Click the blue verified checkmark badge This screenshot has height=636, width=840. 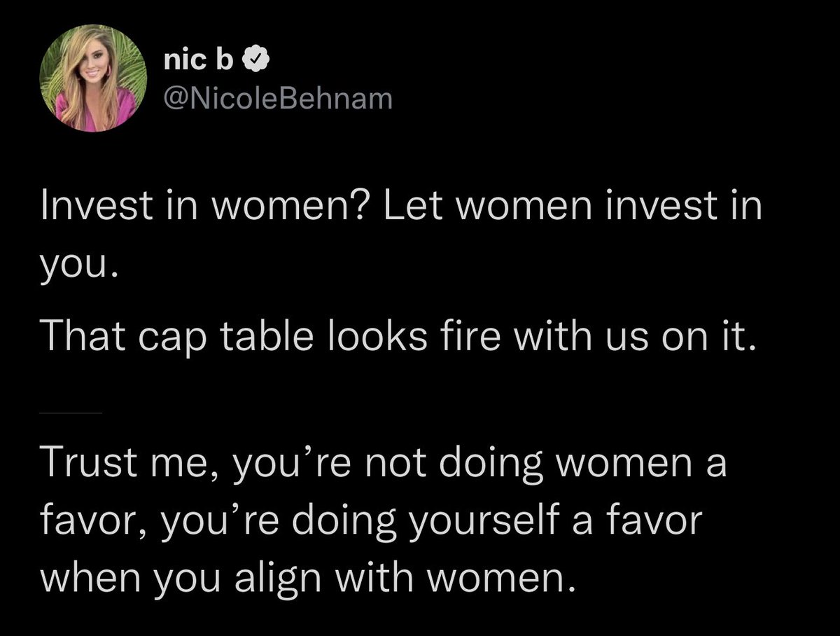click(x=253, y=63)
